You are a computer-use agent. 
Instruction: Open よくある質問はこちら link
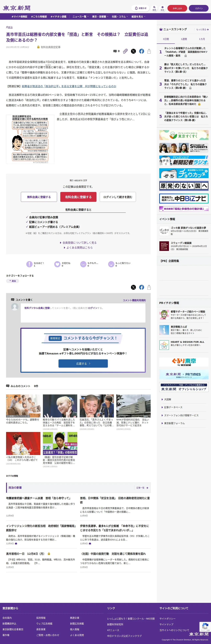coord(78,247)
